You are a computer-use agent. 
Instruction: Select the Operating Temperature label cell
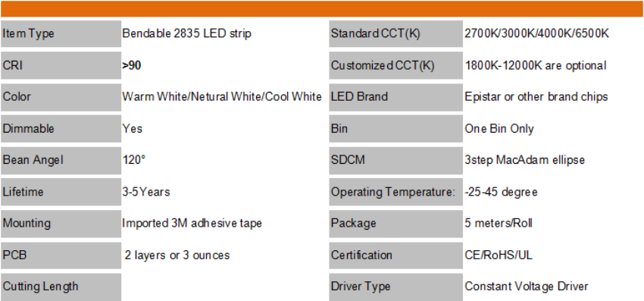[396, 192]
